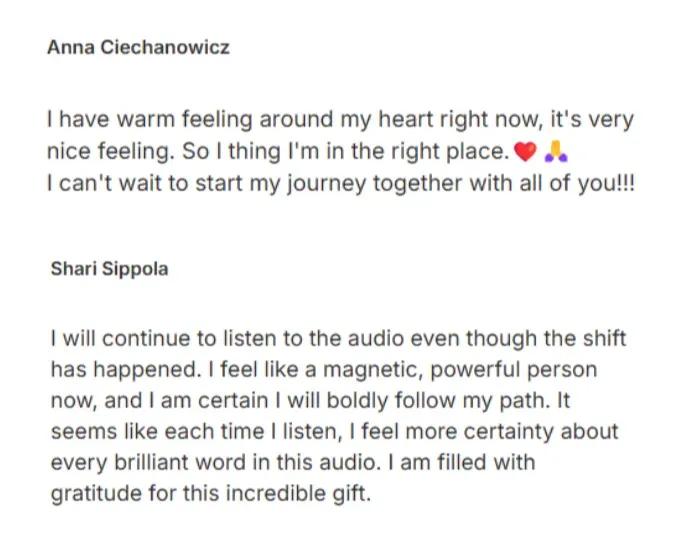Click the praying hands emoji
This screenshot has width=682, height=535.
(556, 151)
